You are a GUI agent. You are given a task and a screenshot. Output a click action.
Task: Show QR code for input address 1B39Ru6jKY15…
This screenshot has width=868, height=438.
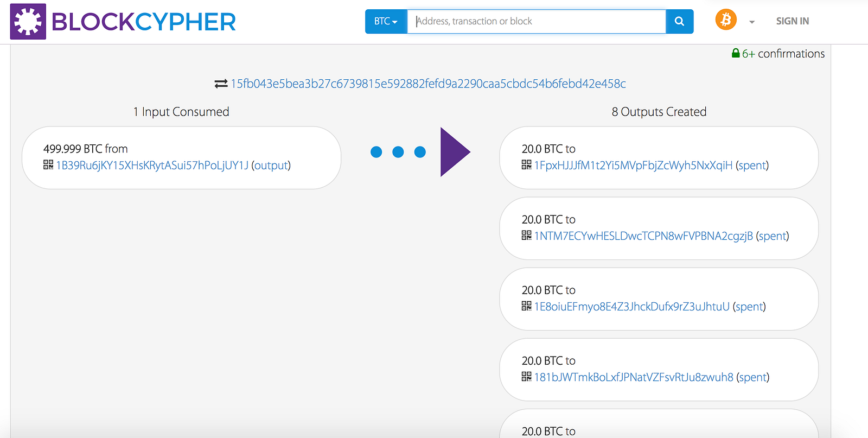48,164
